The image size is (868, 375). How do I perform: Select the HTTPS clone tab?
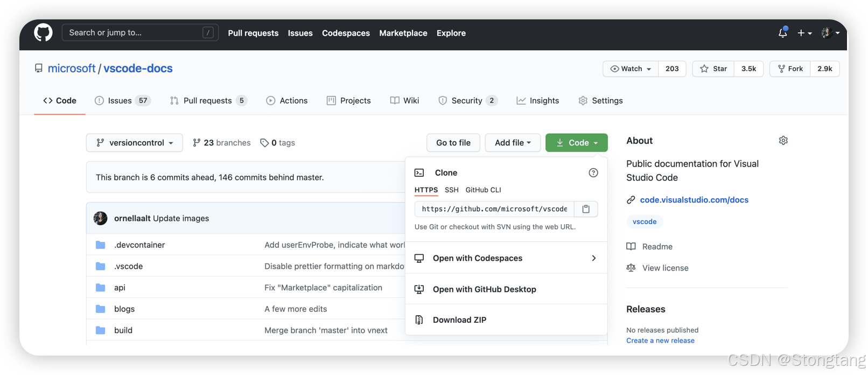point(426,190)
